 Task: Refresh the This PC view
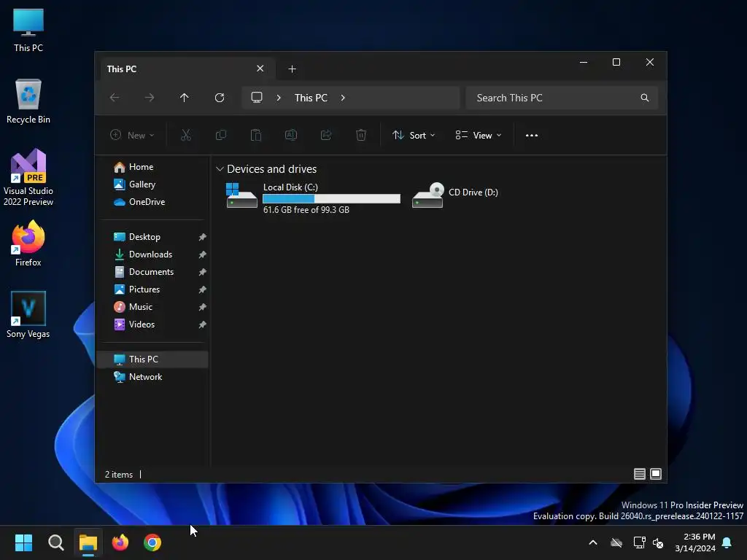tap(220, 98)
